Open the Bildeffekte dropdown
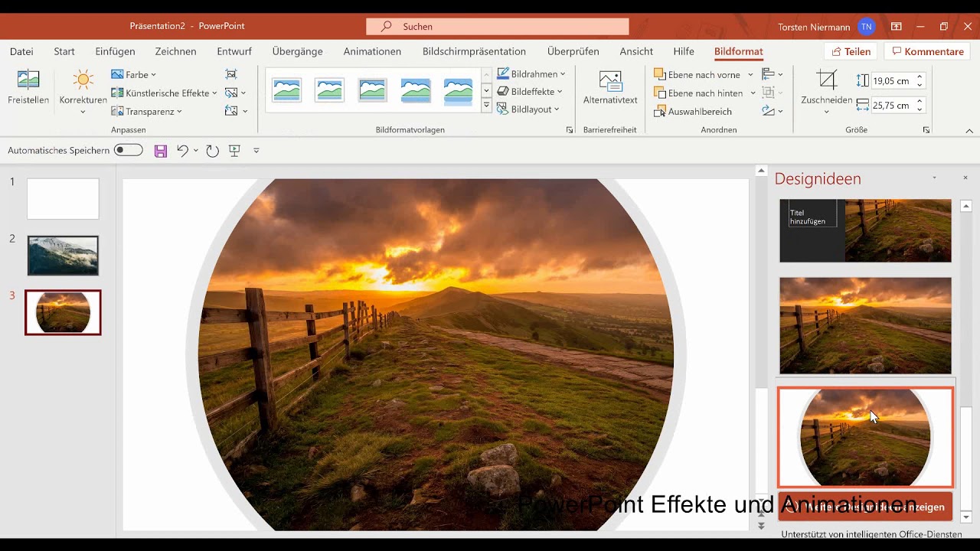The height and width of the screenshot is (551, 980). point(530,91)
